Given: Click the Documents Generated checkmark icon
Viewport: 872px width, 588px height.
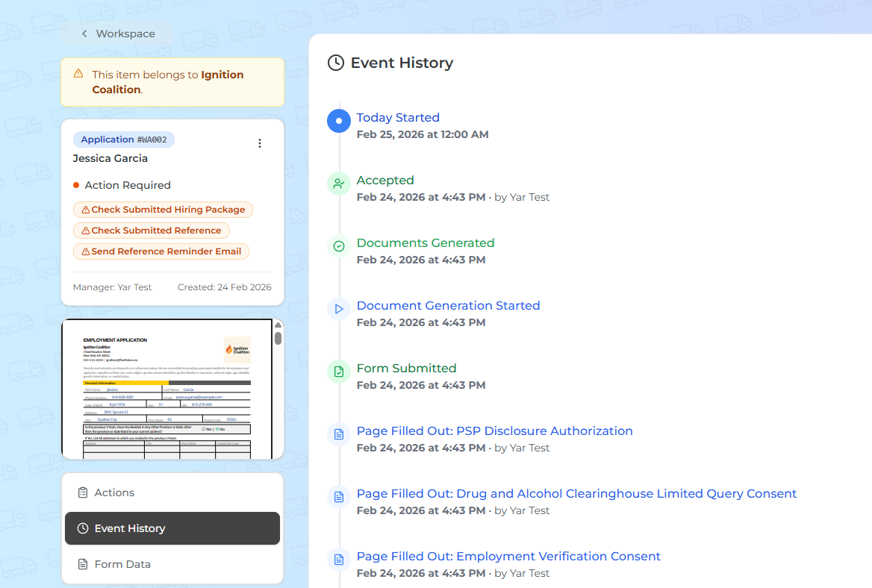Looking at the screenshot, I should click(339, 245).
